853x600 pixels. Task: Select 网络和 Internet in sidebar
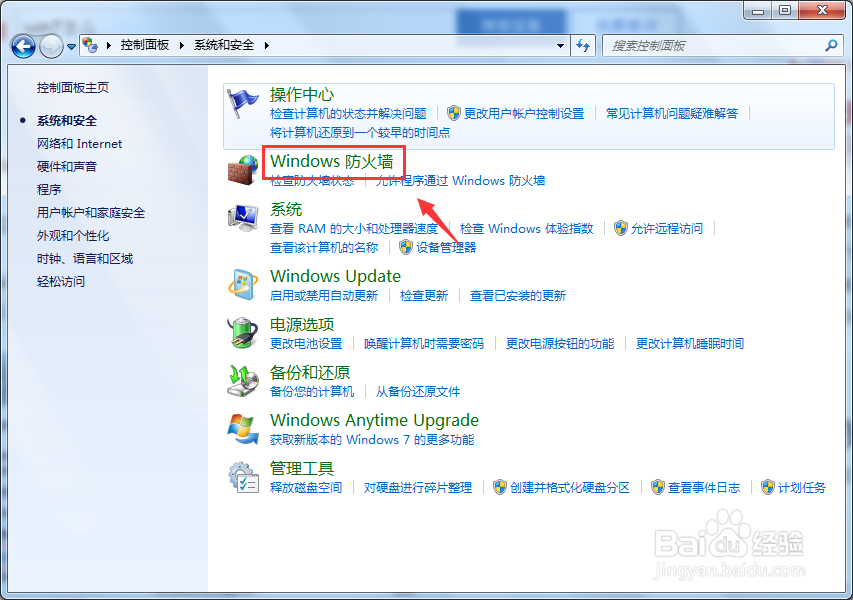[79, 144]
